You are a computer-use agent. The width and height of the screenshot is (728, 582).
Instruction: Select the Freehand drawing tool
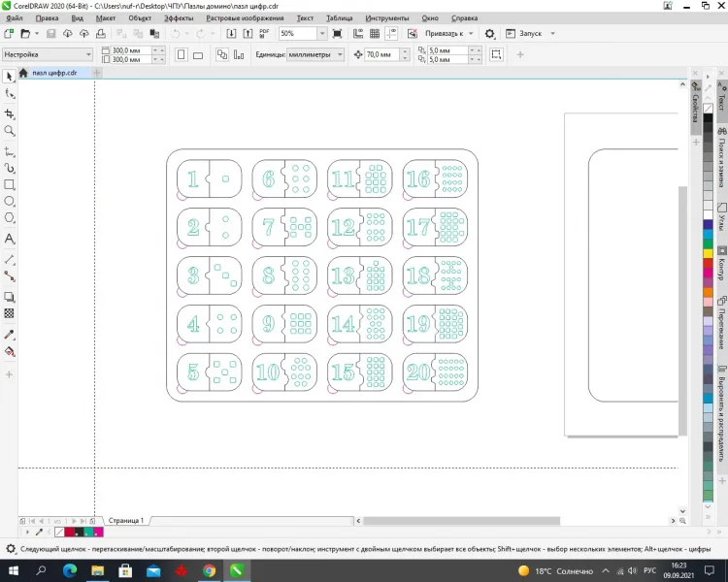pyautogui.click(x=10, y=151)
